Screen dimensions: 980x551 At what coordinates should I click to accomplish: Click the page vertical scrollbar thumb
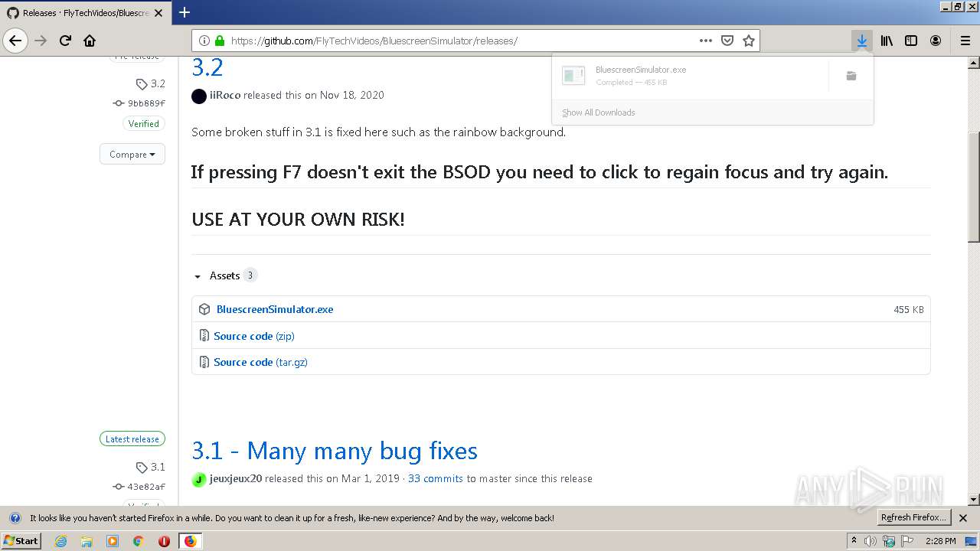pos(974,187)
